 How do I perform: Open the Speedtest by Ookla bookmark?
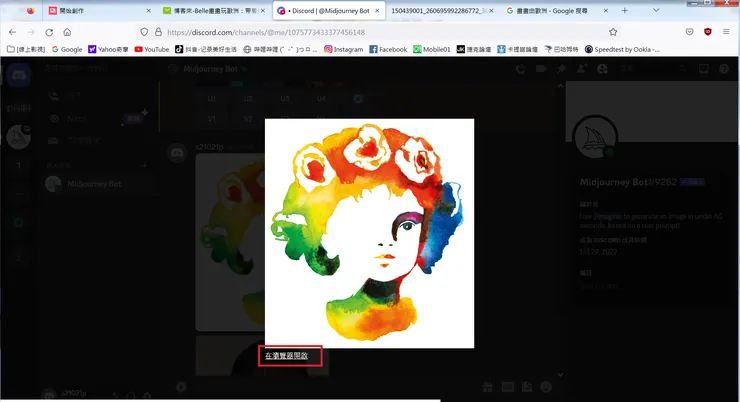coord(622,49)
